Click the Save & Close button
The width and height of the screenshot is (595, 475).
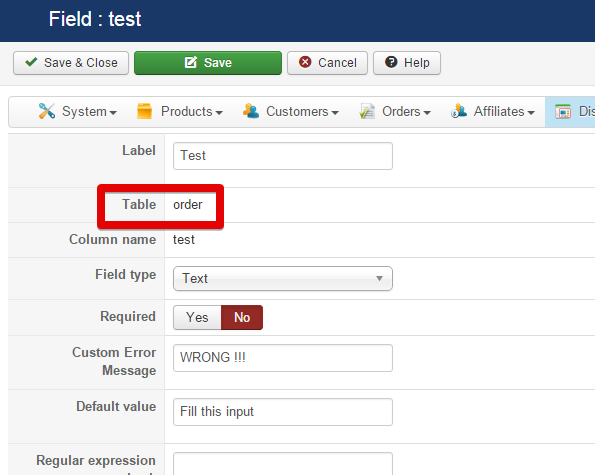[x=71, y=63]
